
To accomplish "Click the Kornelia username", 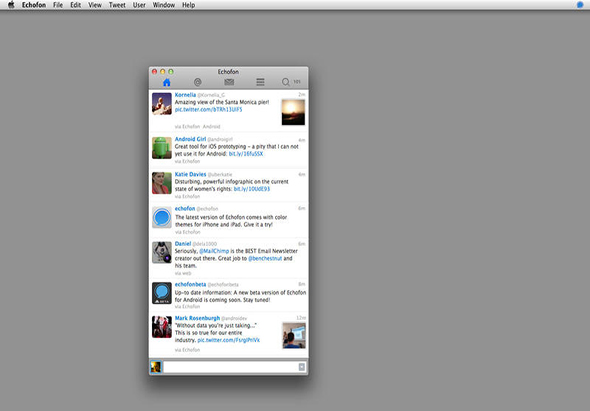I will click(185, 95).
